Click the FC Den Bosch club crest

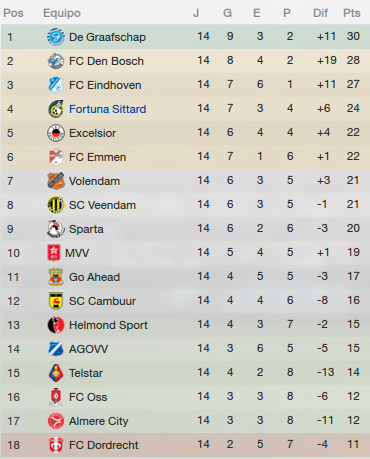[56, 61]
